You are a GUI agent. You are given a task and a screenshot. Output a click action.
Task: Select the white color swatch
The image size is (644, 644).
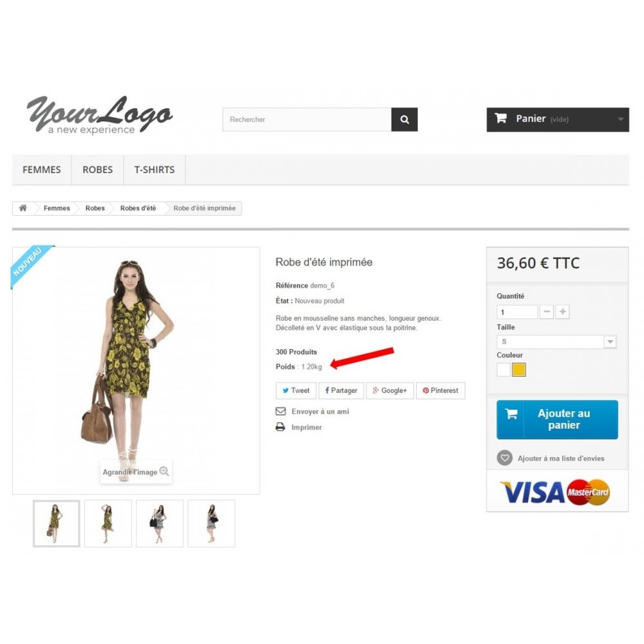tap(504, 370)
